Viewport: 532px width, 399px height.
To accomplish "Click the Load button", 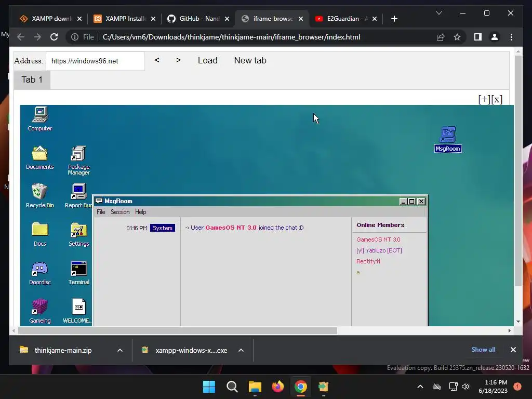I will pyautogui.click(x=208, y=60).
